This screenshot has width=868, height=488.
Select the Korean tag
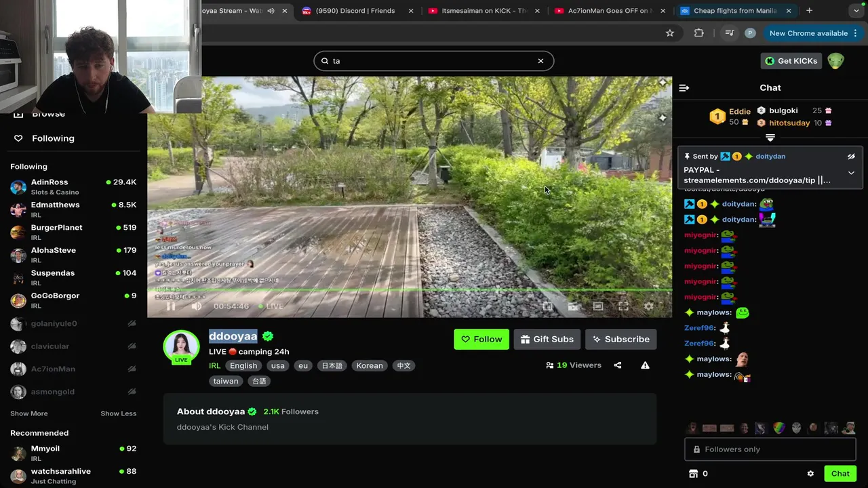[x=370, y=365]
